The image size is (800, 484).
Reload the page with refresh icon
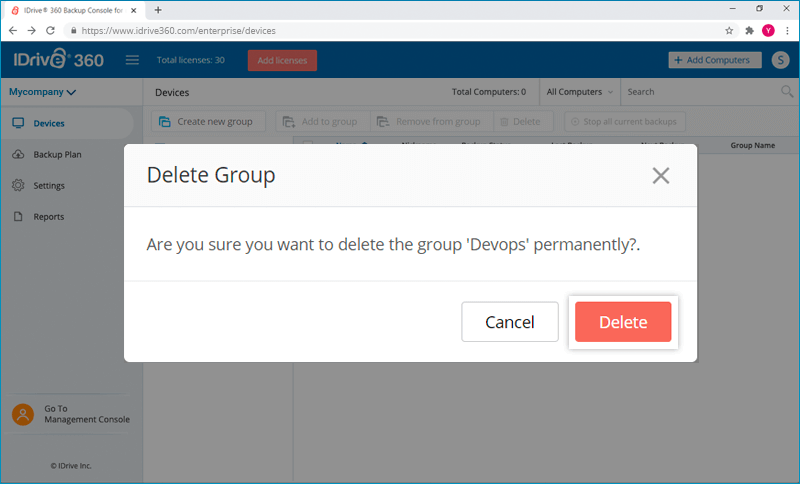[50, 31]
